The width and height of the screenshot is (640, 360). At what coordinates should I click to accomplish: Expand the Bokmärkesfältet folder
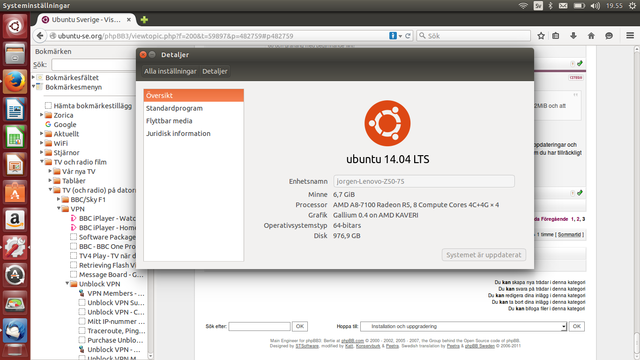(33, 77)
